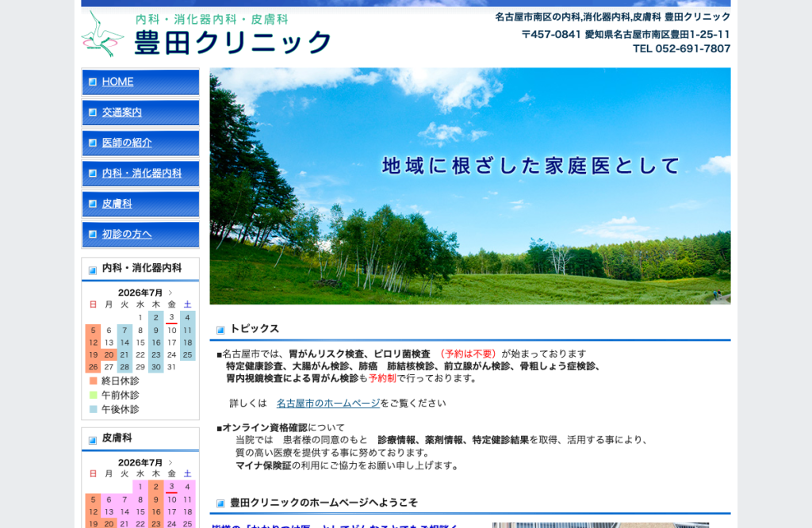Click the square icon beside 初診の方へ
Screen dimensions: 812x528
tap(93, 235)
